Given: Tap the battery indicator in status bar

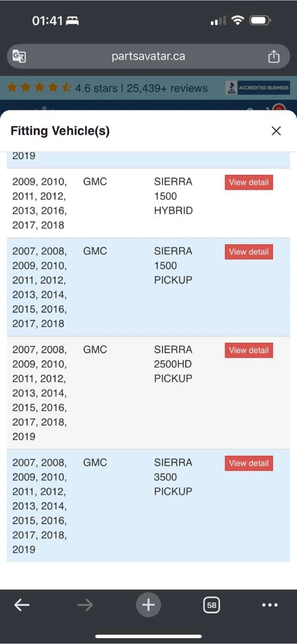Looking at the screenshot, I should click(x=260, y=20).
